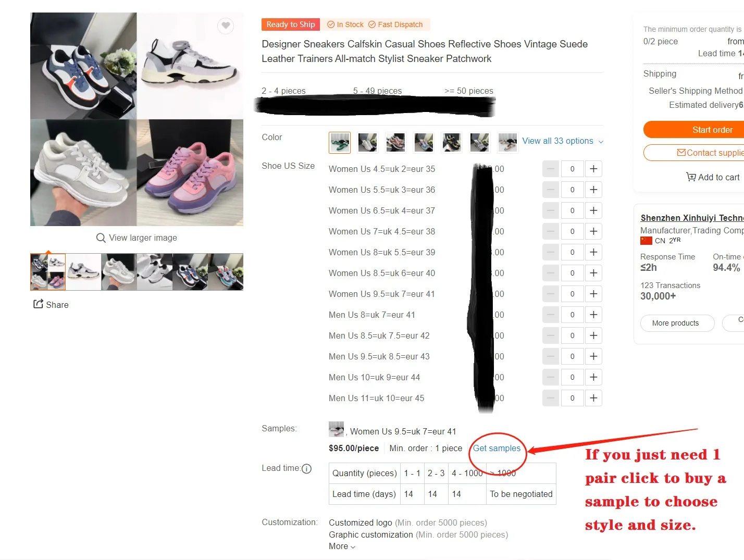This screenshot has width=744, height=560.
Task: Select the first green sneaker color swatch
Action: tap(340, 142)
